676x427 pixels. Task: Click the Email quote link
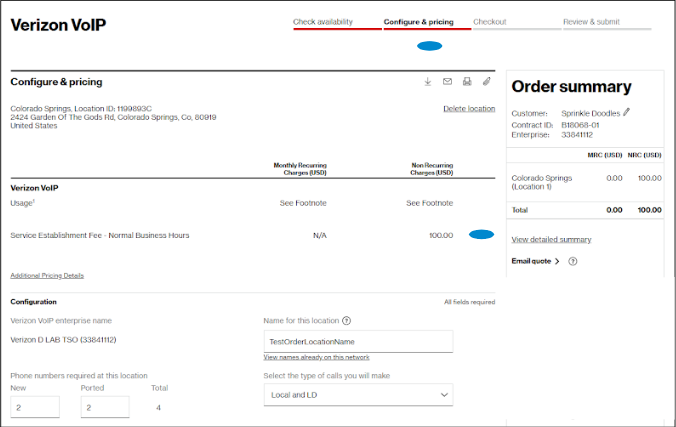[531, 261]
